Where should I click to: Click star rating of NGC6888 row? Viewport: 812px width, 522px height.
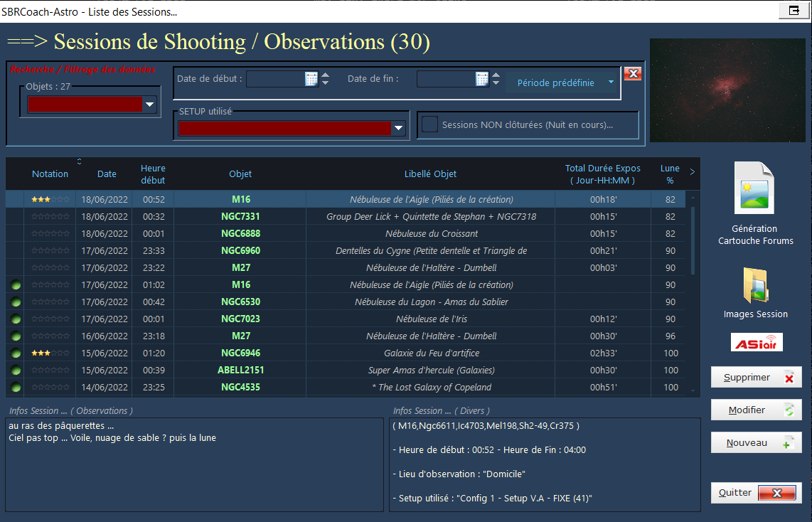pyautogui.click(x=50, y=233)
